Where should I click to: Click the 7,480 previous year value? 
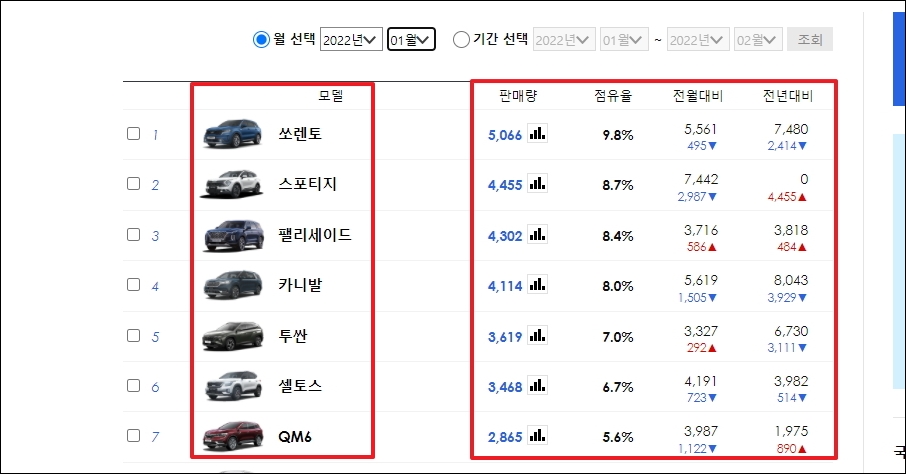tap(791, 129)
